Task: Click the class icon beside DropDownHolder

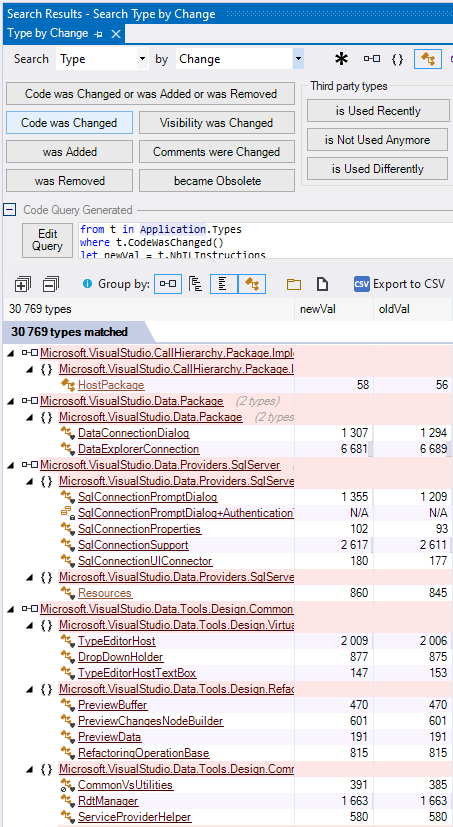Action: [x=68, y=657]
